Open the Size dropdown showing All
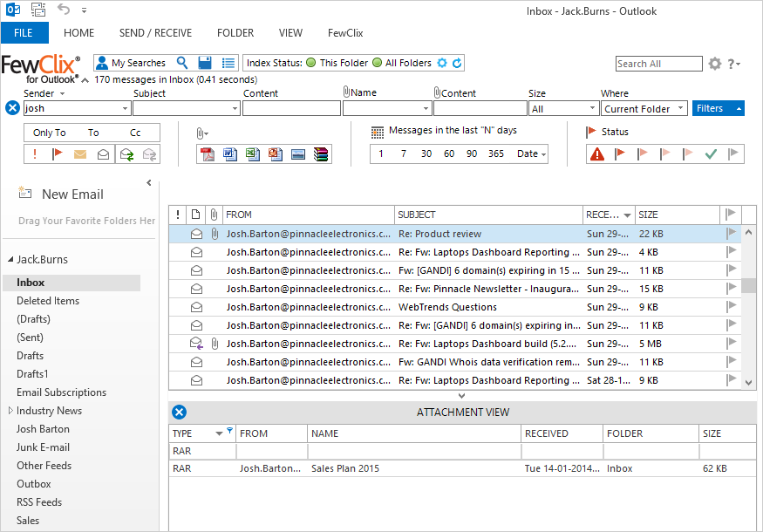Viewport: 763px width, 532px height. [592, 108]
